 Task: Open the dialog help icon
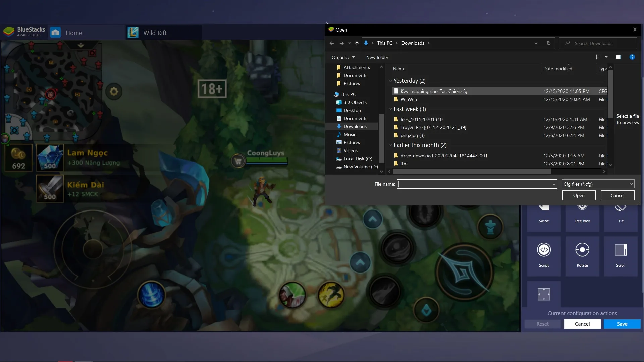point(632,57)
